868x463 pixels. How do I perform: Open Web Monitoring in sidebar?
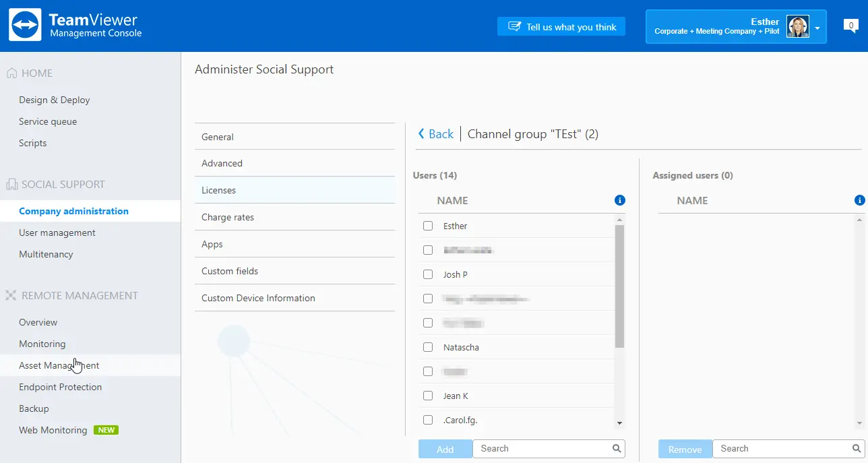[x=53, y=430]
